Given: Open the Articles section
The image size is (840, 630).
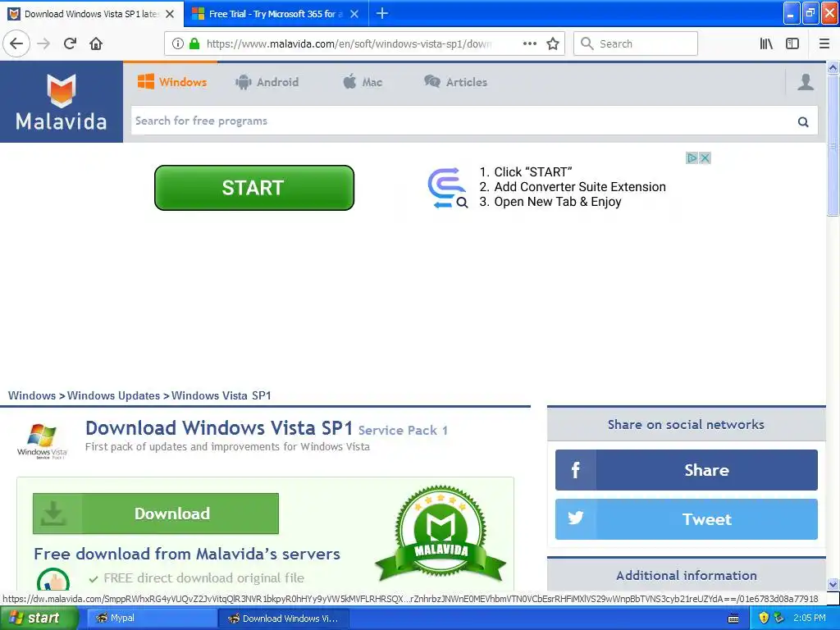Looking at the screenshot, I should [x=455, y=82].
